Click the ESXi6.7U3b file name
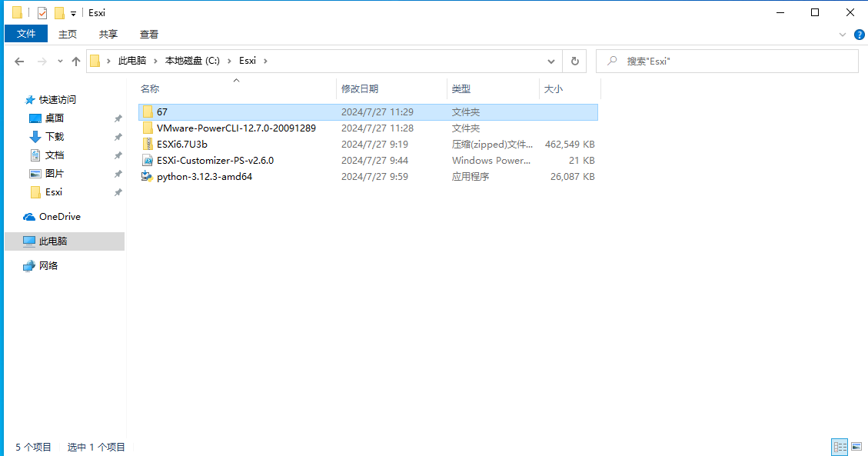Viewport: 868px width, 456px height. [x=182, y=145]
